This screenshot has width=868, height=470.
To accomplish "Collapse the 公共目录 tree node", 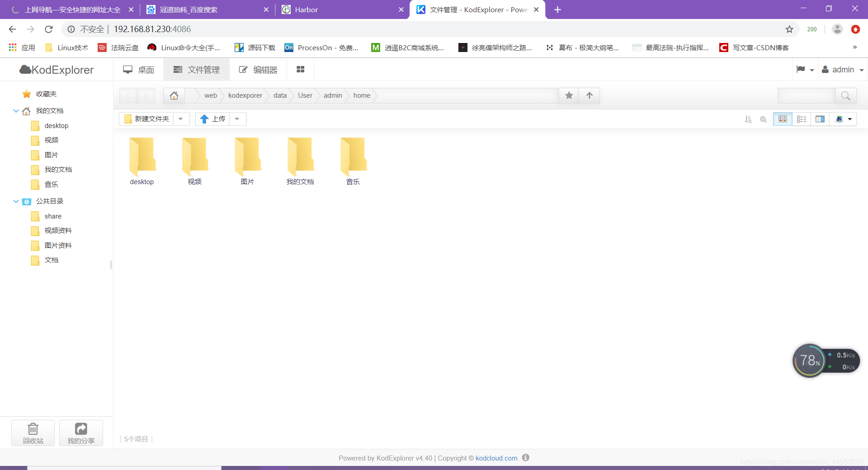I will pyautogui.click(x=16, y=201).
